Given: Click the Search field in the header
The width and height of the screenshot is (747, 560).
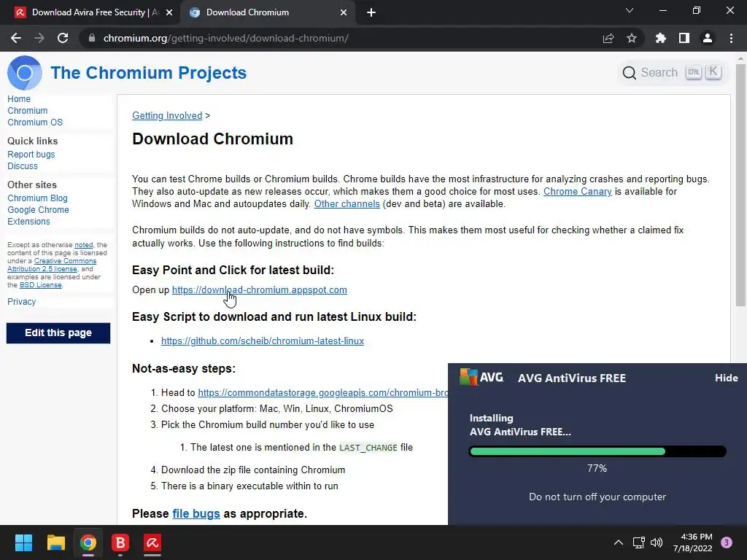Looking at the screenshot, I should pos(672,72).
